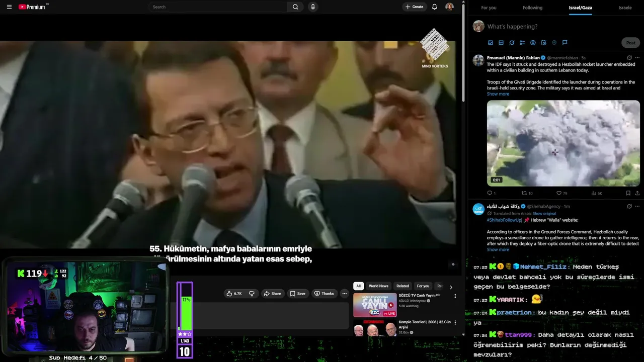Click Show original translation link

[544, 214]
